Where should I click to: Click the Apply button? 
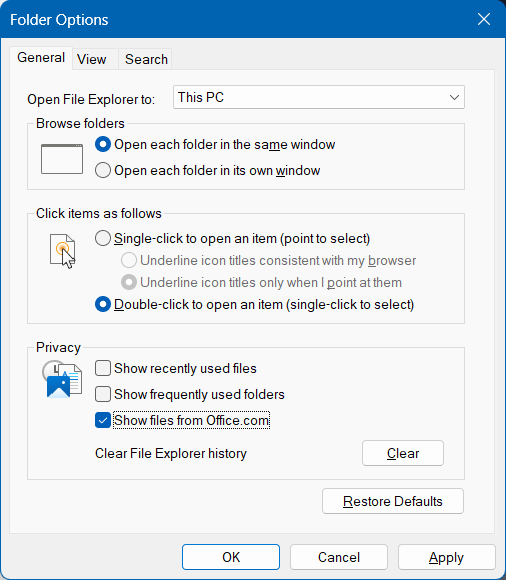coord(446,557)
